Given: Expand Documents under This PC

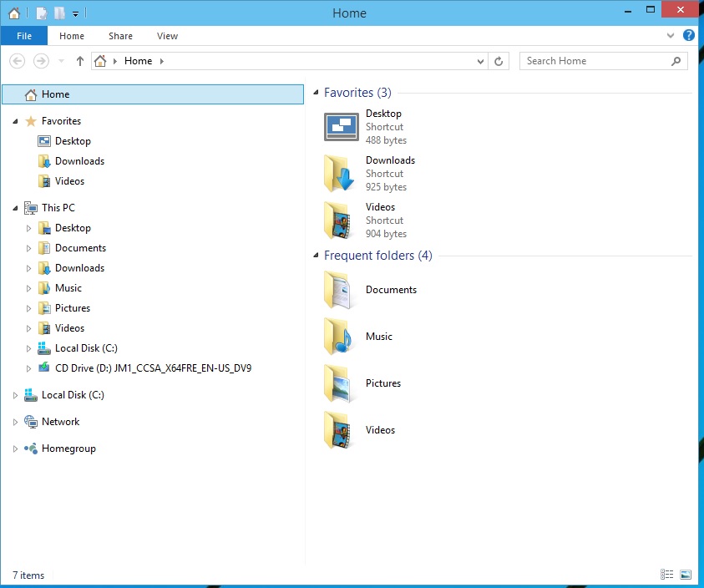Looking at the screenshot, I should tap(28, 248).
